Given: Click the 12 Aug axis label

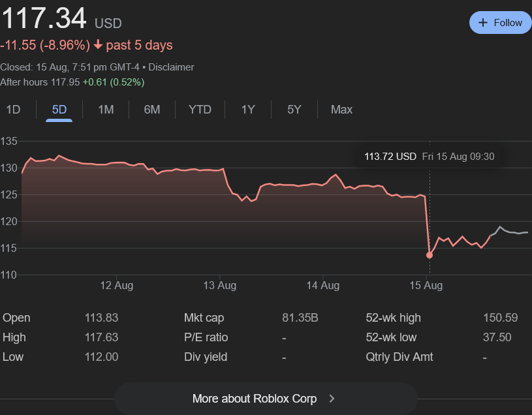Looking at the screenshot, I should [x=116, y=285].
